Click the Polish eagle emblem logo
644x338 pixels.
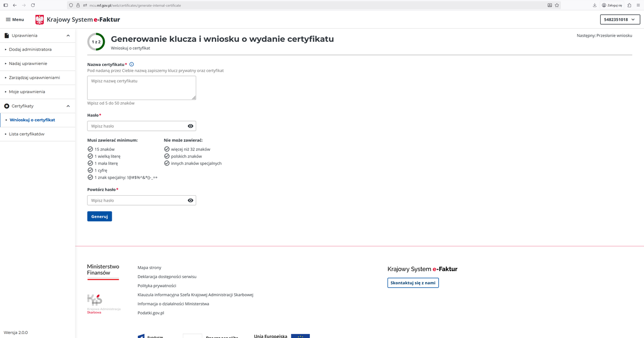click(x=40, y=20)
